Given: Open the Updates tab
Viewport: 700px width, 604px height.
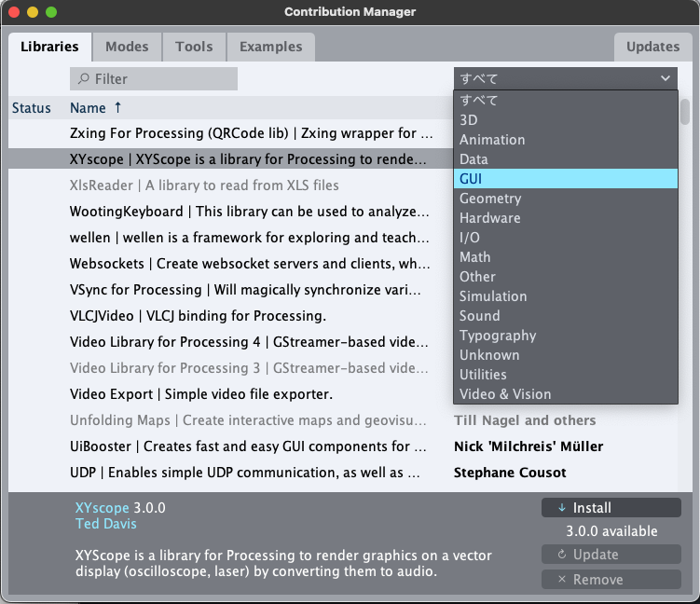Looking at the screenshot, I should [x=652, y=47].
